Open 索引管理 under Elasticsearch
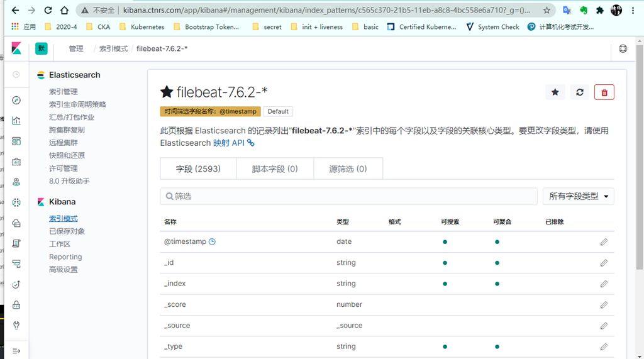Image resolution: width=644 pixels, height=359 pixels. click(x=64, y=92)
